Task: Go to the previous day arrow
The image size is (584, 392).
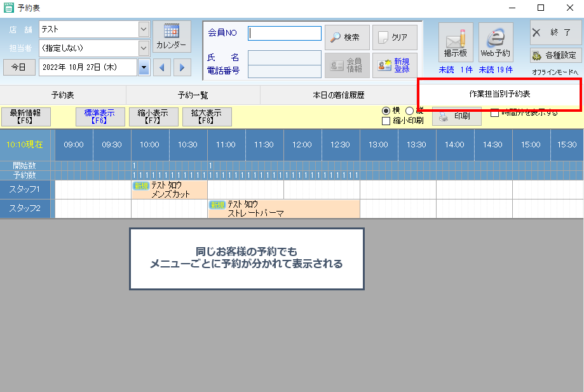Action: point(162,67)
